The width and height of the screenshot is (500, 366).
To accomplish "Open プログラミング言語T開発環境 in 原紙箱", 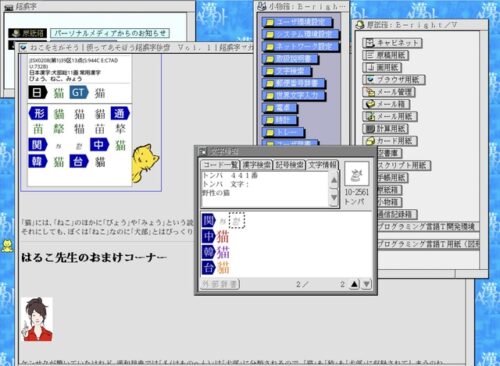I will pyautogui.click(x=428, y=227).
